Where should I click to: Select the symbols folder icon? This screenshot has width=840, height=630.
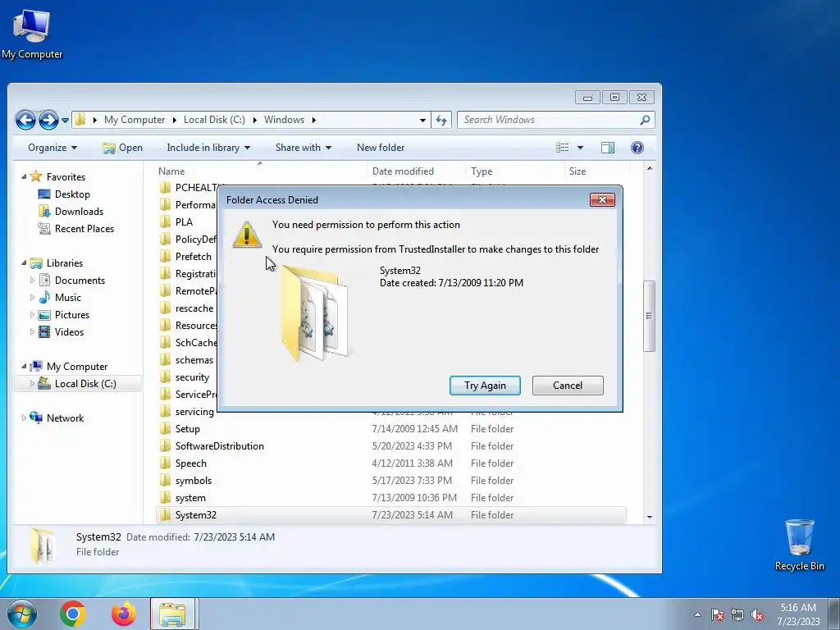pos(165,481)
